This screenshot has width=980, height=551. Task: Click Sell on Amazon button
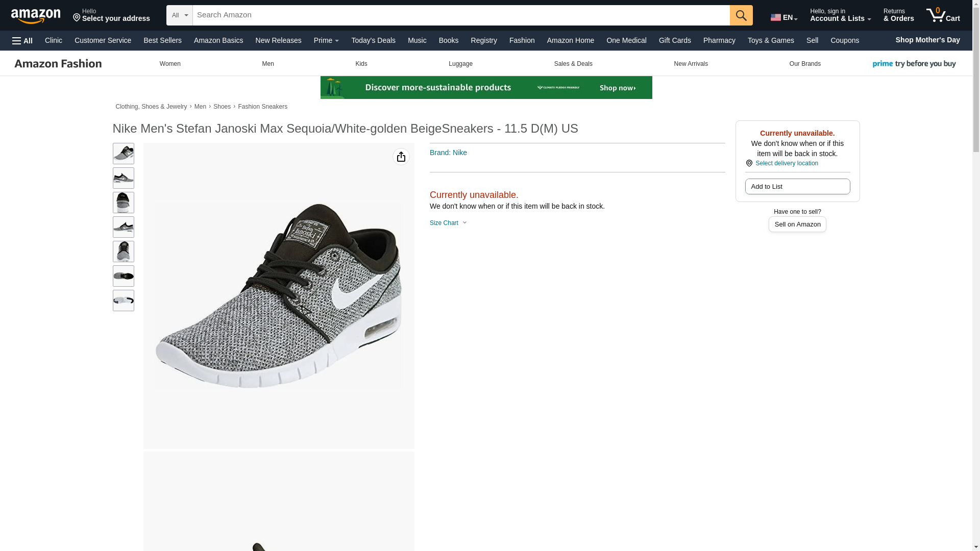pos(797,224)
